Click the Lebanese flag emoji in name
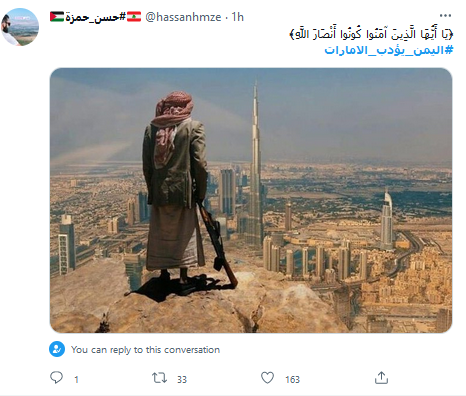466x396 pixels. tap(134, 17)
